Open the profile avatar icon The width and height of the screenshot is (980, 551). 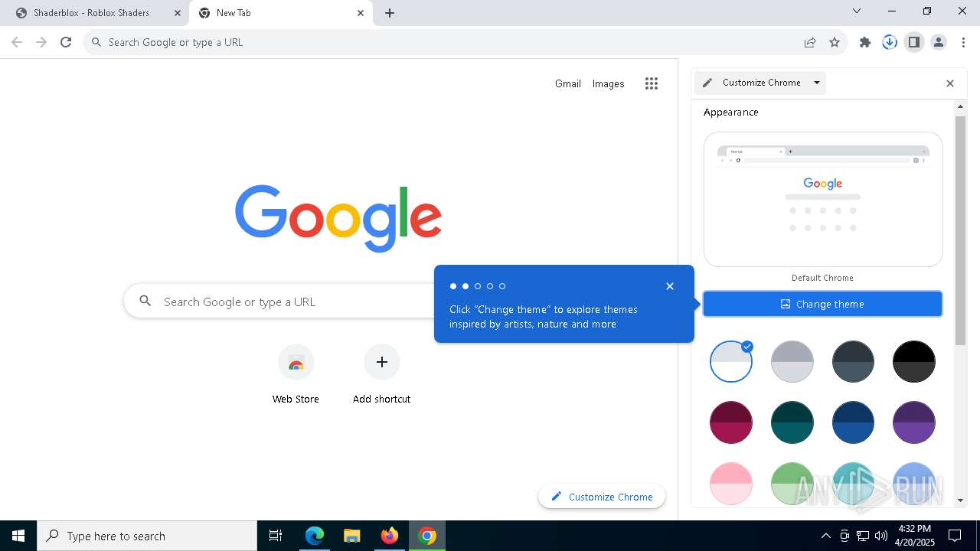pos(939,42)
